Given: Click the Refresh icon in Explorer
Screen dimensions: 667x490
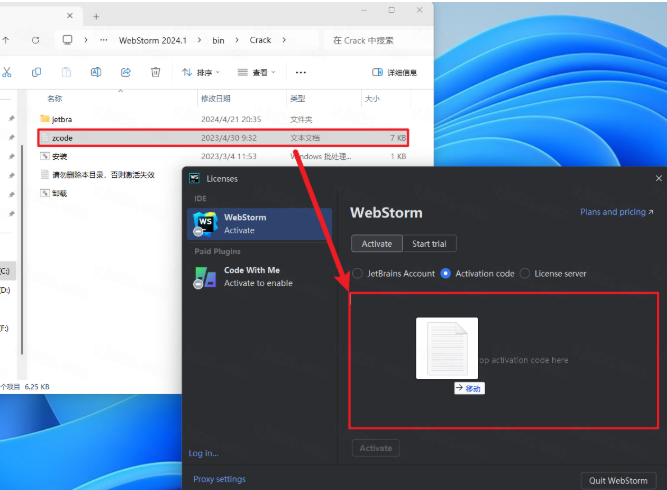Looking at the screenshot, I should click(36, 40).
